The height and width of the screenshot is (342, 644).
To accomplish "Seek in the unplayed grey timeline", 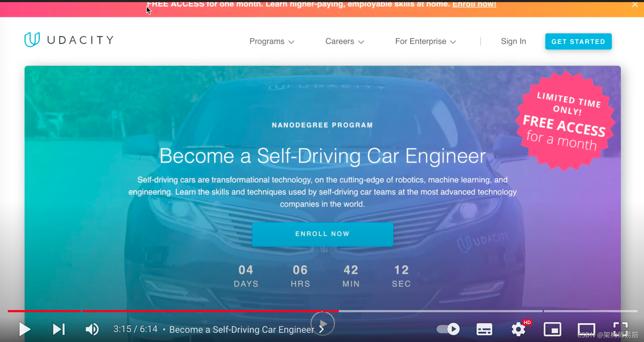I will (x=488, y=311).
